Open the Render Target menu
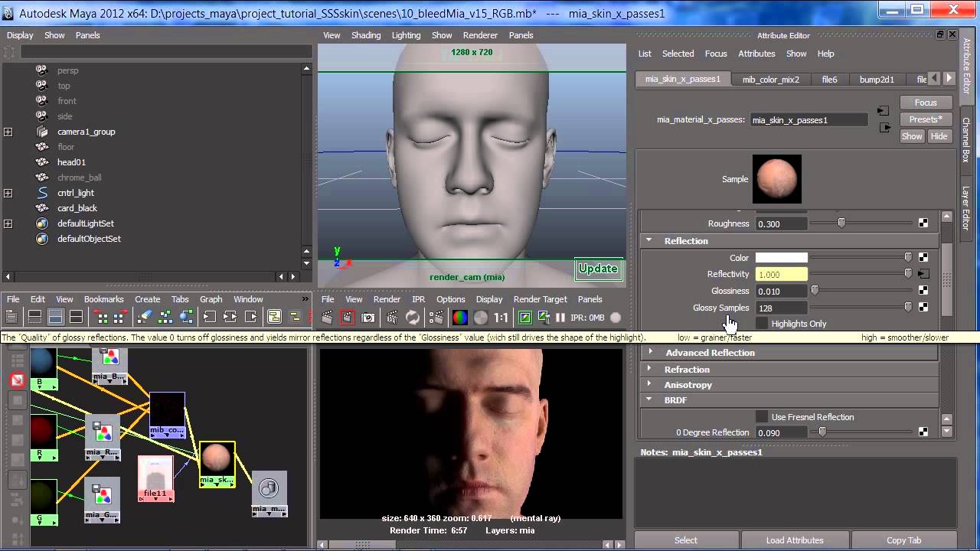Screen dimensions: 980x551 (541, 299)
